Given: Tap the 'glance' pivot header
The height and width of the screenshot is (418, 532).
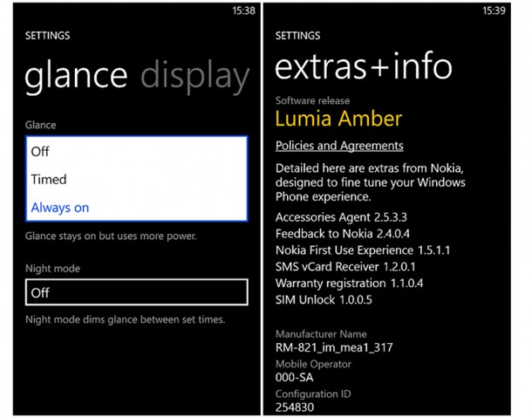Looking at the screenshot, I should (76, 77).
